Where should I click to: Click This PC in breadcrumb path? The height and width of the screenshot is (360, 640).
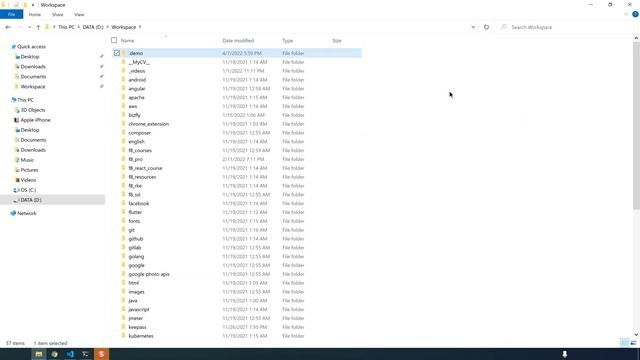tap(67, 27)
